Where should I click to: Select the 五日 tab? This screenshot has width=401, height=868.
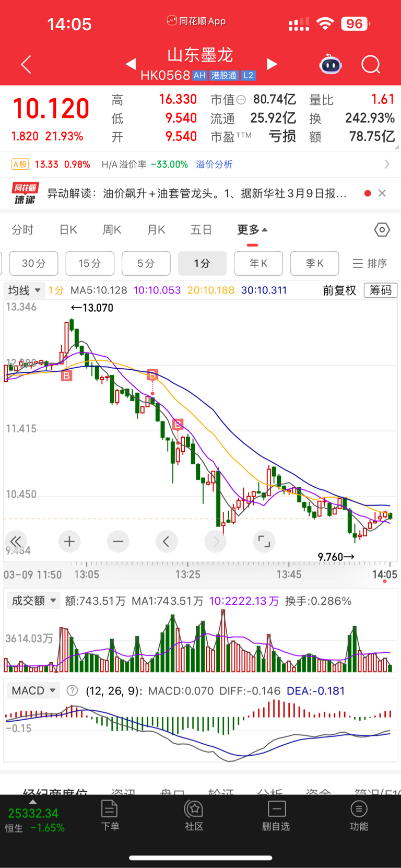click(x=201, y=230)
